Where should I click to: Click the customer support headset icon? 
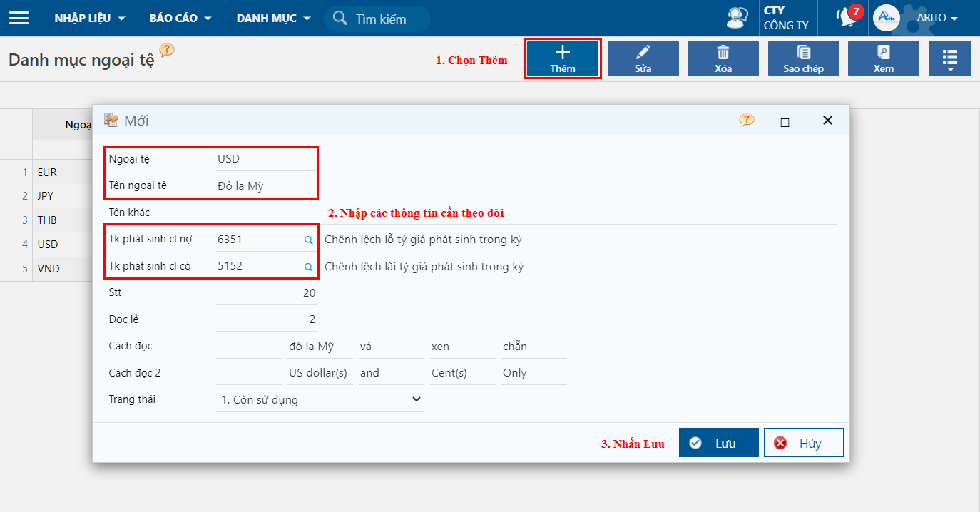click(x=737, y=18)
